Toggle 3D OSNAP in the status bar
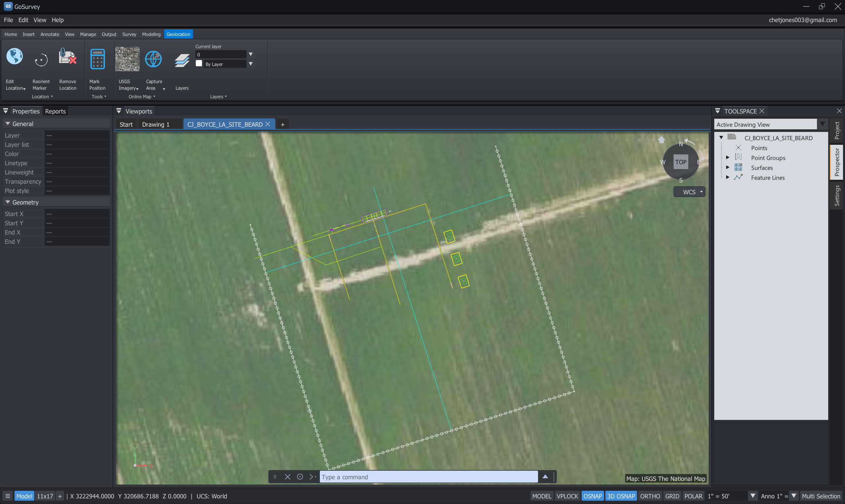The image size is (845, 504). coord(621,496)
